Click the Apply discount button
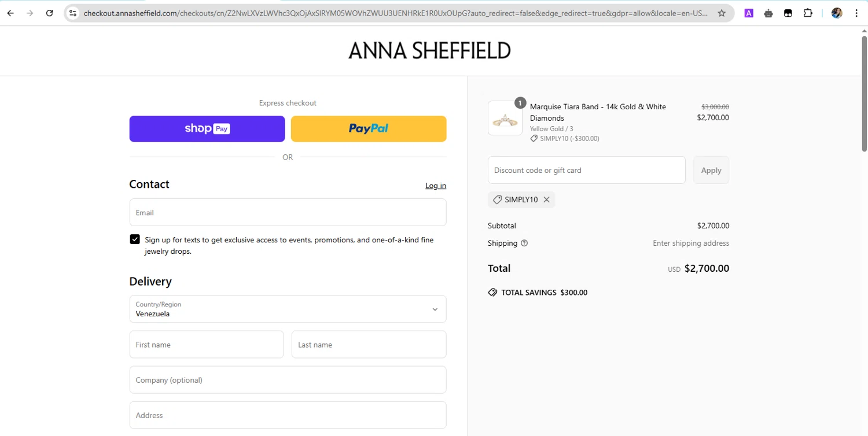This screenshot has width=868, height=436. pos(711,170)
